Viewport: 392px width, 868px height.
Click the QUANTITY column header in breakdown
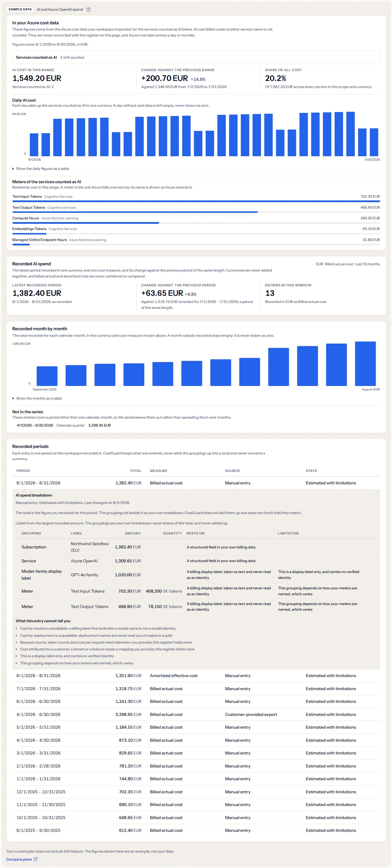coord(172,533)
